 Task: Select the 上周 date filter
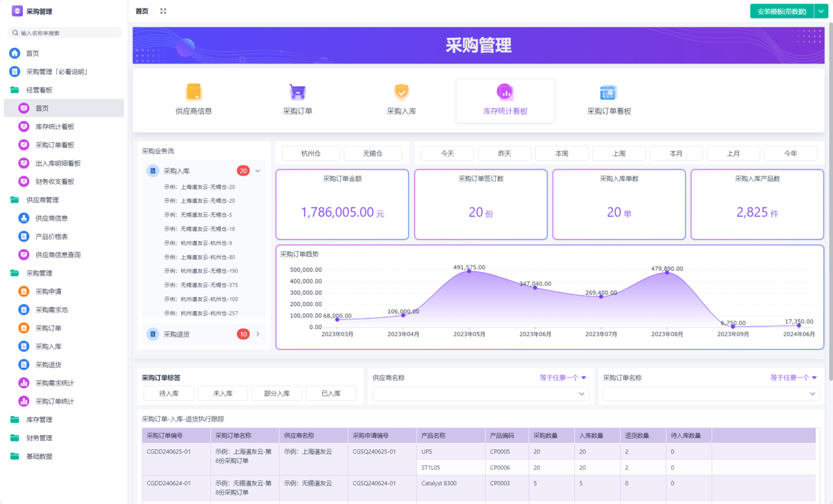point(619,153)
